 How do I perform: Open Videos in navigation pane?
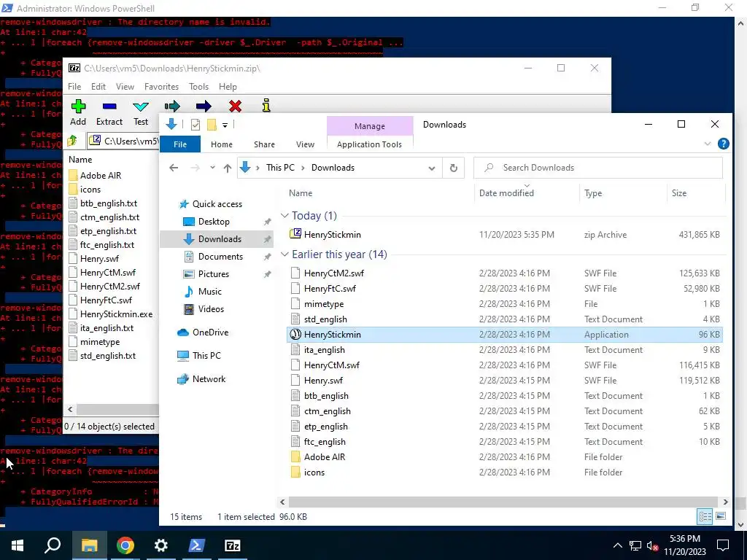211,309
